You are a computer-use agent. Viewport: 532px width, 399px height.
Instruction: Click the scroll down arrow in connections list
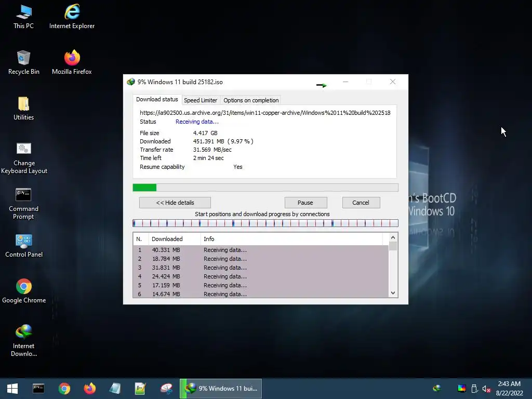click(393, 293)
